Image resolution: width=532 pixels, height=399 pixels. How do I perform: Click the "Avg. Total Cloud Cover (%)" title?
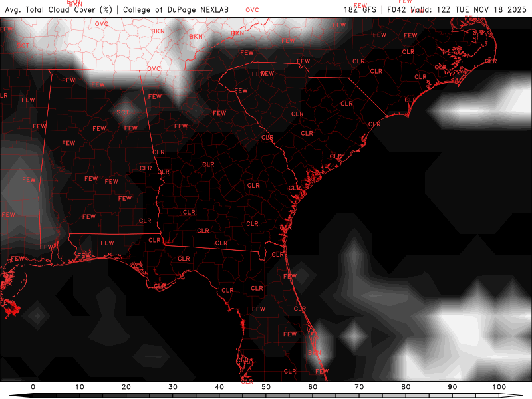click(59, 10)
